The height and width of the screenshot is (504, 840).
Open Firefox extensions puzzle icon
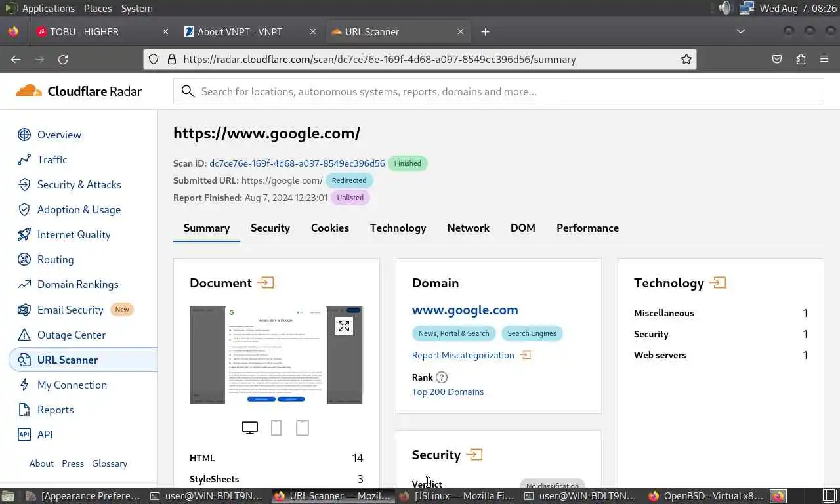[801, 59]
